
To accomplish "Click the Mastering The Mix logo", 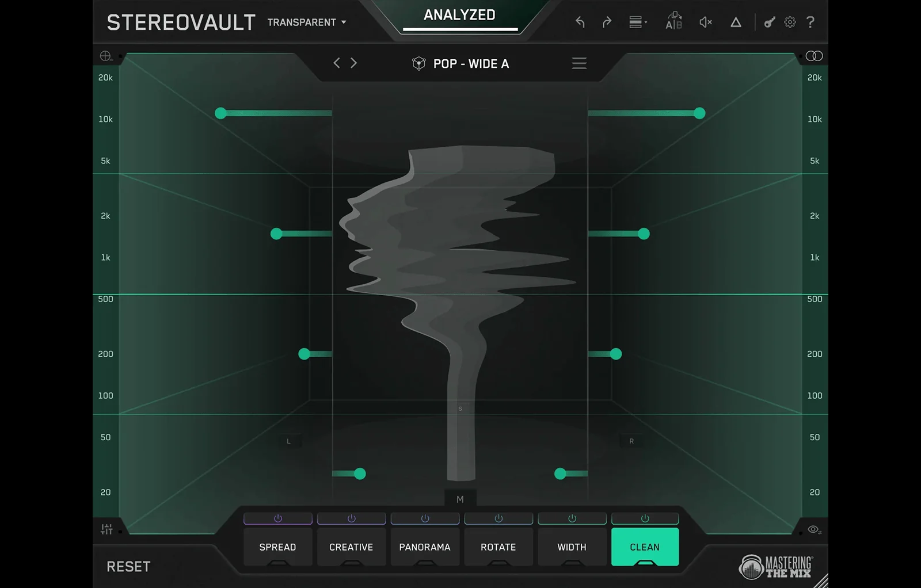I will tap(776, 566).
